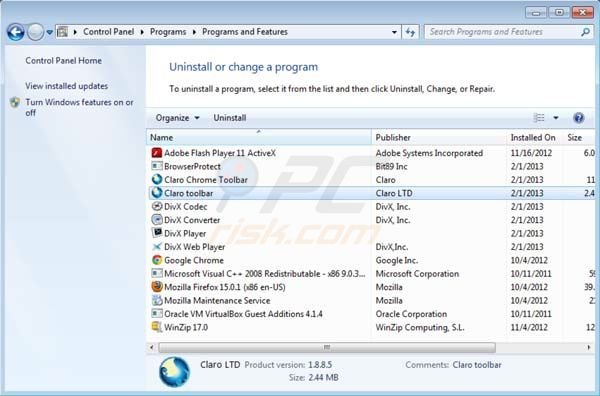Open View installed updates link
600x396 pixels.
pos(67,86)
